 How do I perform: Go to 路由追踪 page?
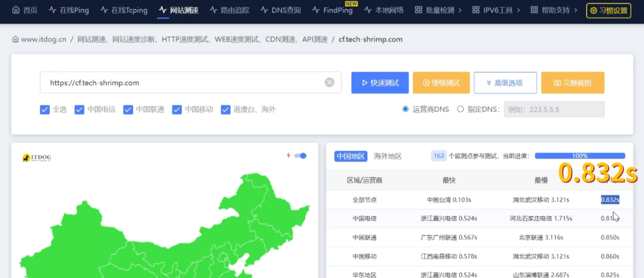pos(230,10)
